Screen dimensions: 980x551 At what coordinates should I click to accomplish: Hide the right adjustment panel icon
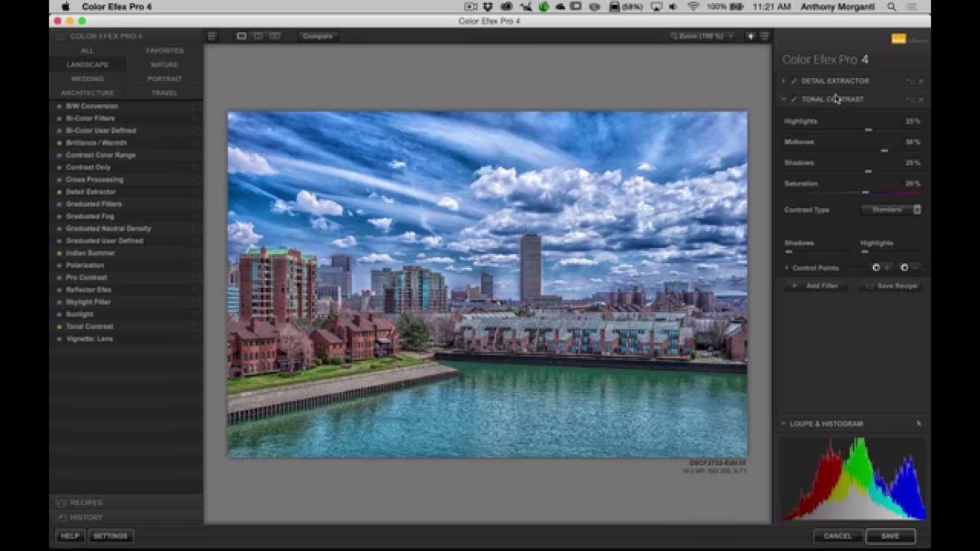[x=765, y=36]
